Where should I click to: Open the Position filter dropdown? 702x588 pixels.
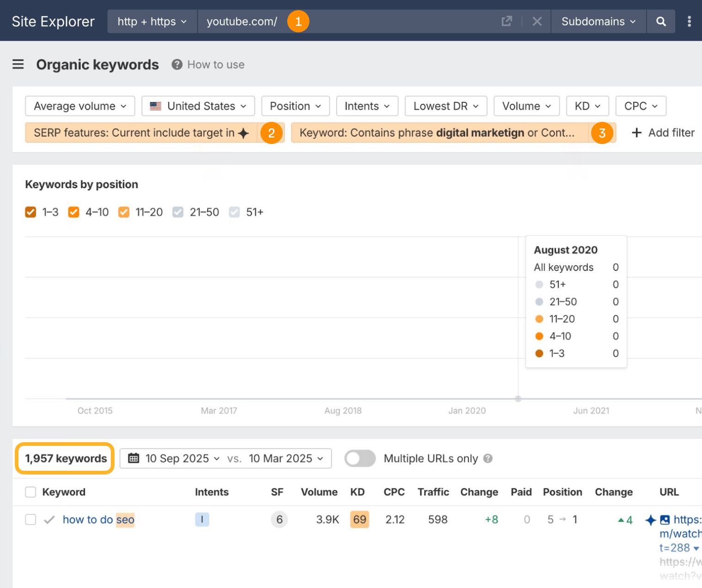296,106
